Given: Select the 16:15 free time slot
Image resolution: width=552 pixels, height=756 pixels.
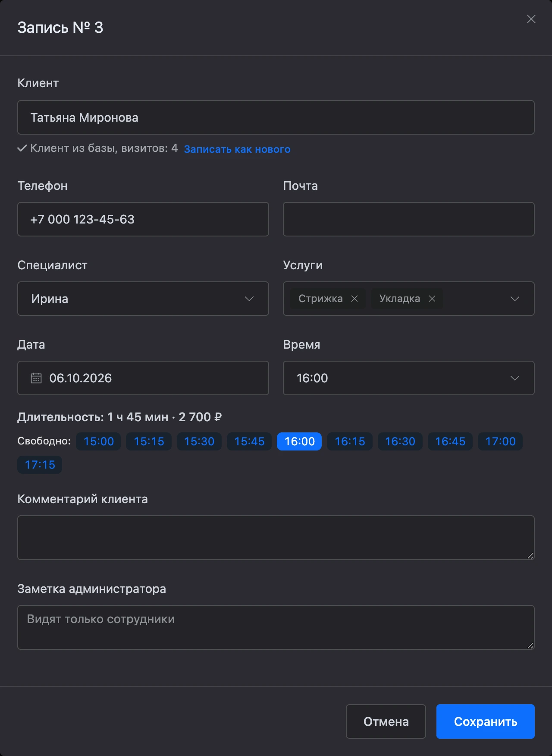Looking at the screenshot, I should click(350, 441).
